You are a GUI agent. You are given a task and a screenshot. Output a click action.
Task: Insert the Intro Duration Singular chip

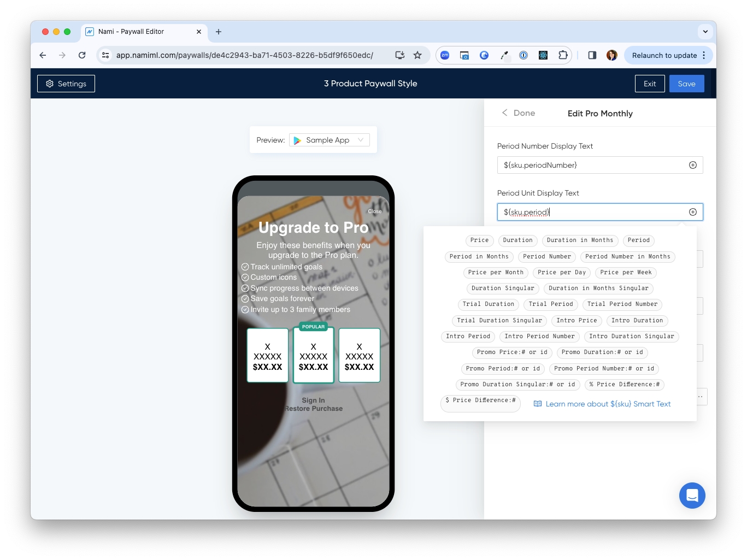click(632, 337)
